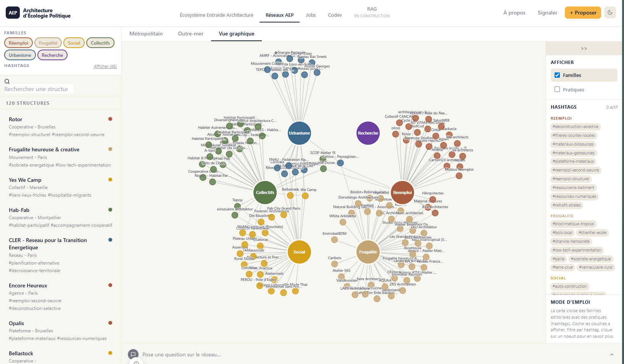This screenshot has width=624, height=364.
Task: Collapse right panel with >> button
Action: [584, 48]
